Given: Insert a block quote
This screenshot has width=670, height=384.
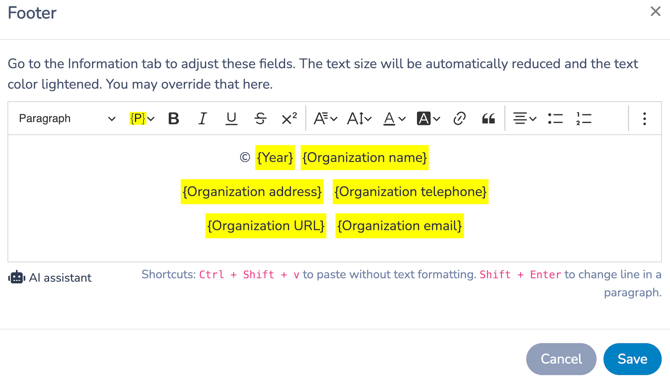Looking at the screenshot, I should [x=488, y=118].
